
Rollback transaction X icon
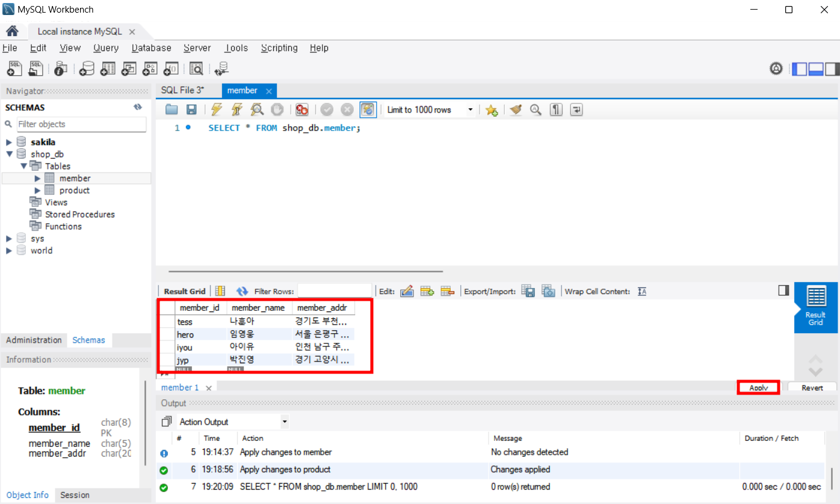click(347, 109)
